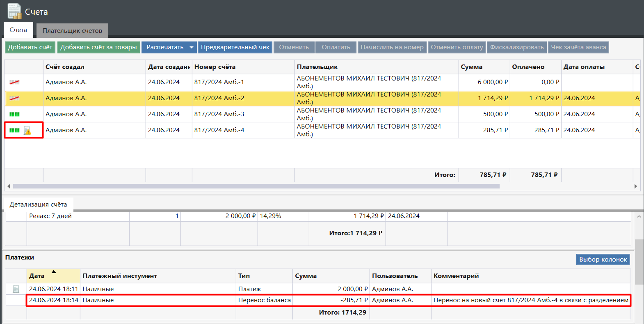Click green paid status icon for invoice Амб.-4

14,130
